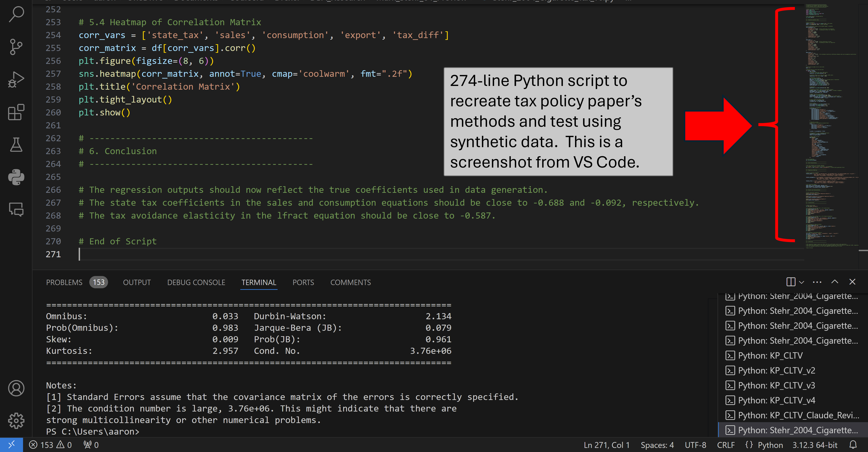
Task: Open the Run and Debug view
Action: pos(16,80)
